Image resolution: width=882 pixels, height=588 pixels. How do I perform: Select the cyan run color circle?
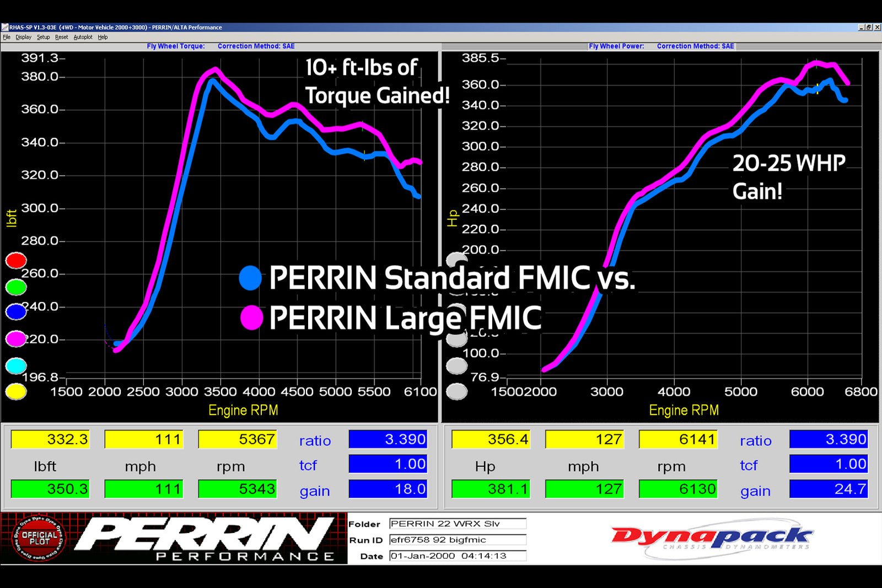tap(16, 365)
